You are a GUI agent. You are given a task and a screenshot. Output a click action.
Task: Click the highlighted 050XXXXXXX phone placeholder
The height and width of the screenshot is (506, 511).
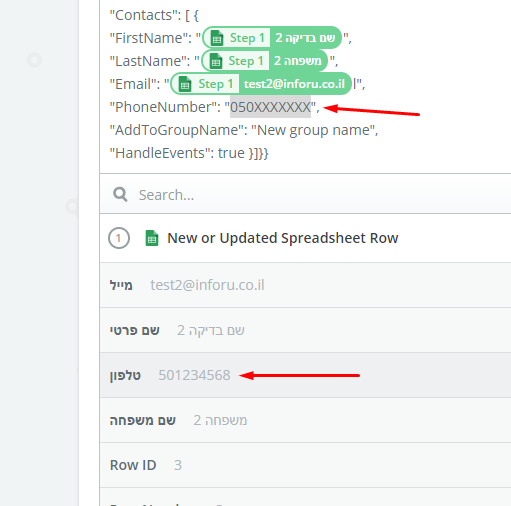pos(270,107)
